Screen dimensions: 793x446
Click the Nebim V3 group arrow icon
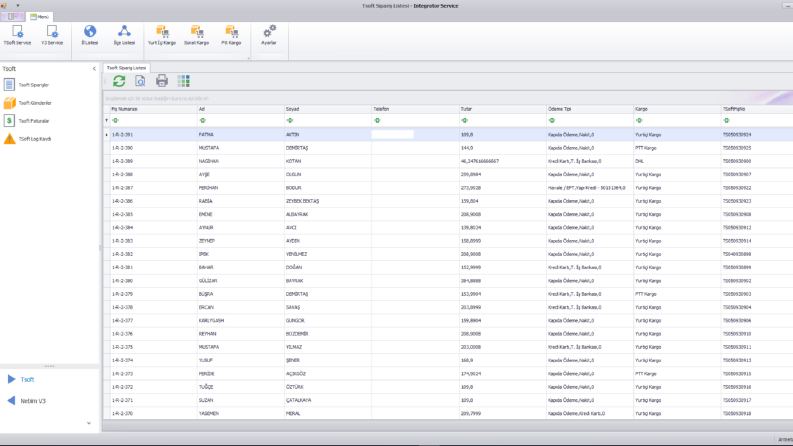(x=11, y=400)
